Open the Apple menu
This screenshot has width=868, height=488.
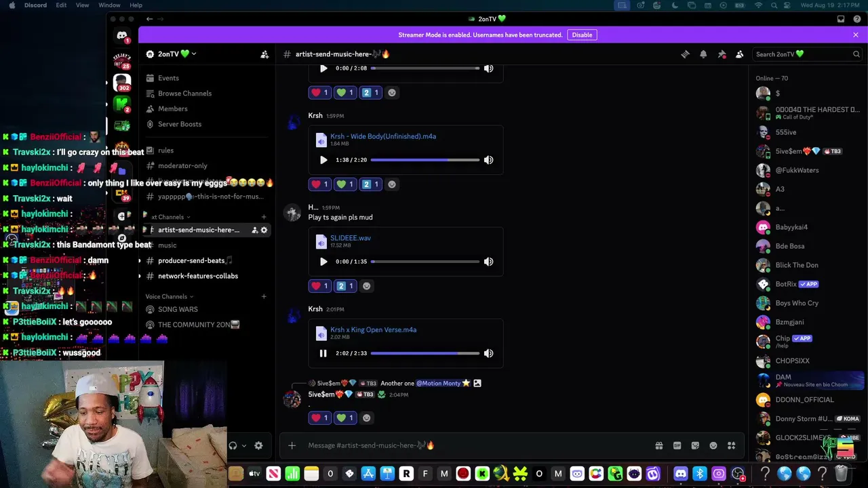click(12, 5)
